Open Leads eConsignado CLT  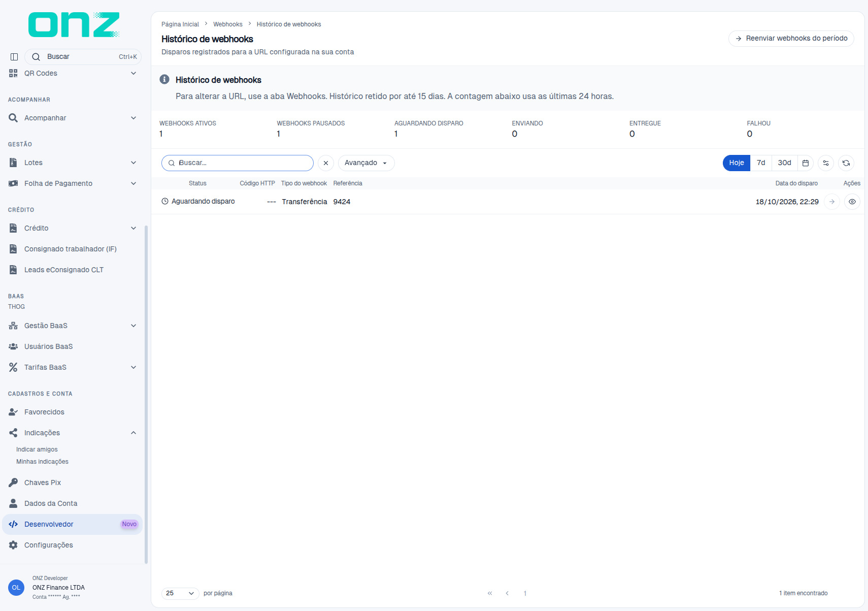click(72, 270)
